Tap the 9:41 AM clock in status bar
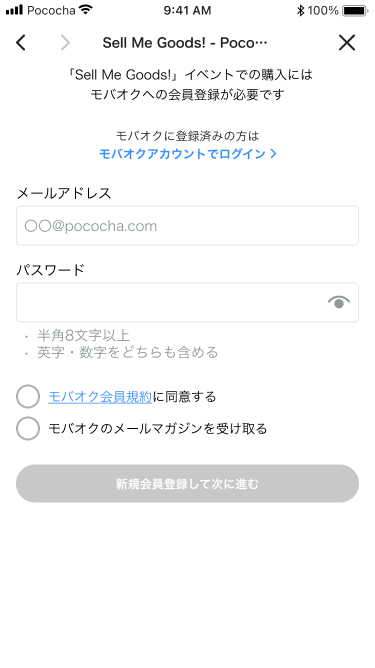 187,10
